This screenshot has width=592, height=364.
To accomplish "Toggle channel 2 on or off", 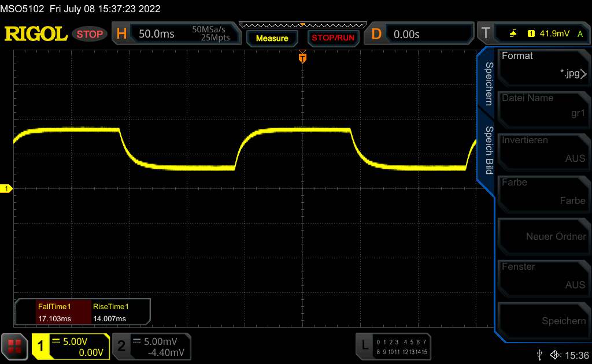I will pos(150,346).
